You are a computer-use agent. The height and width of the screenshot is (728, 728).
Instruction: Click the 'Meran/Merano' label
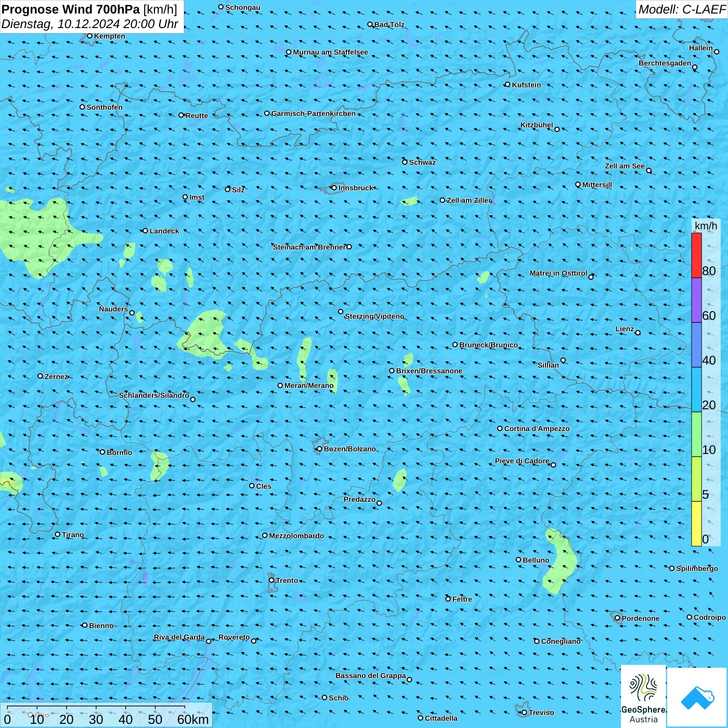click(x=309, y=385)
